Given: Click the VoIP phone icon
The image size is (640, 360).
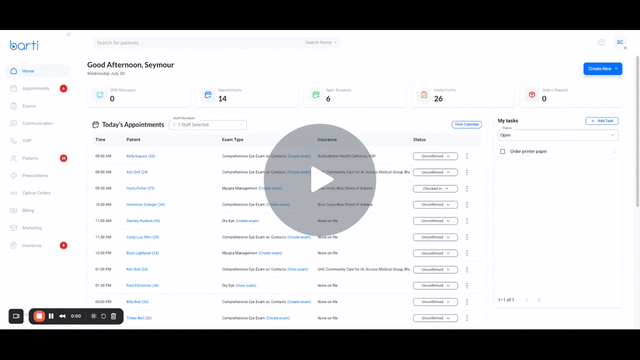Looking at the screenshot, I should (x=13, y=141).
